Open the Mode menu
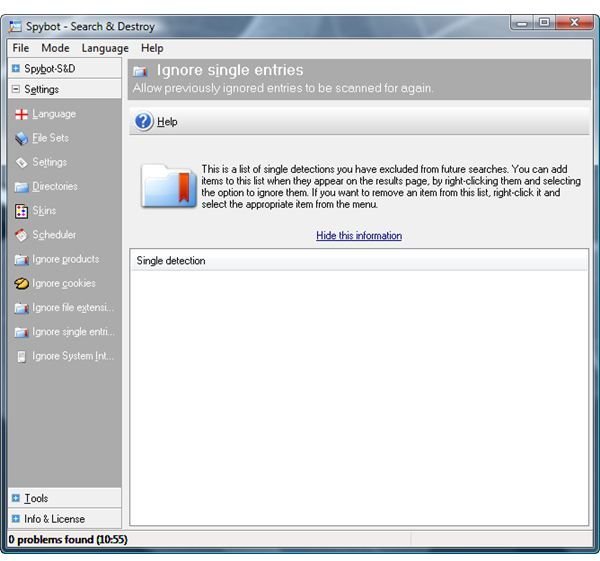The width and height of the screenshot is (600, 561). pos(55,48)
